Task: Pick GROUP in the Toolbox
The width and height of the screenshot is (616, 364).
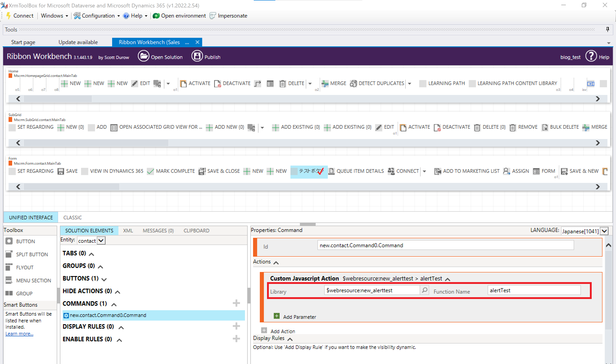Action: (19, 293)
